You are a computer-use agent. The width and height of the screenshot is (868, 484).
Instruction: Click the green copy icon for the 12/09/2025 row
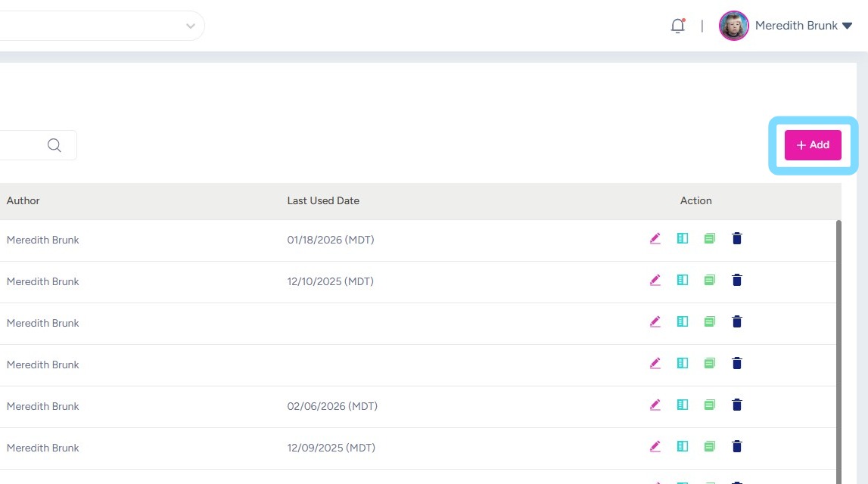(x=709, y=447)
